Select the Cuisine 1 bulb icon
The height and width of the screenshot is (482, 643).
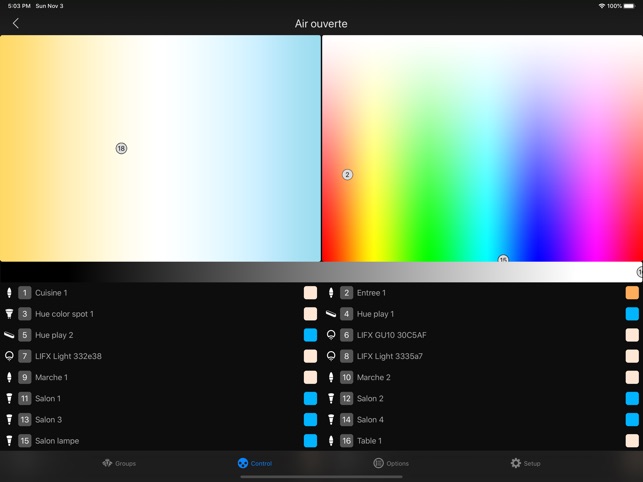point(9,292)
